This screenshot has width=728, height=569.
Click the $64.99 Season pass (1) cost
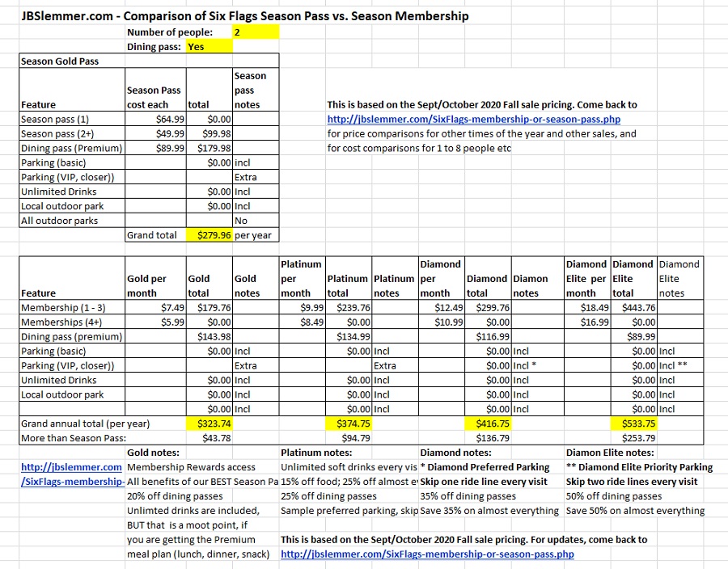(x=155, y=119)
